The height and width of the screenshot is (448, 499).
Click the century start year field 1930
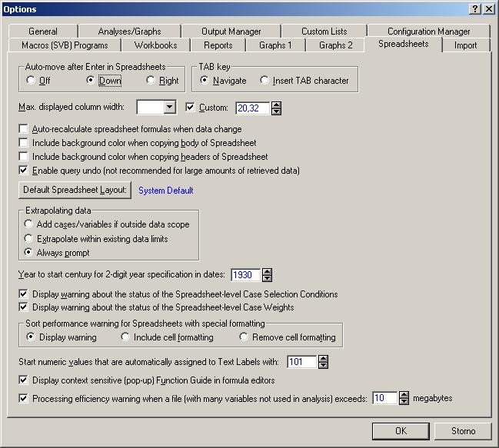click(245, 274)
